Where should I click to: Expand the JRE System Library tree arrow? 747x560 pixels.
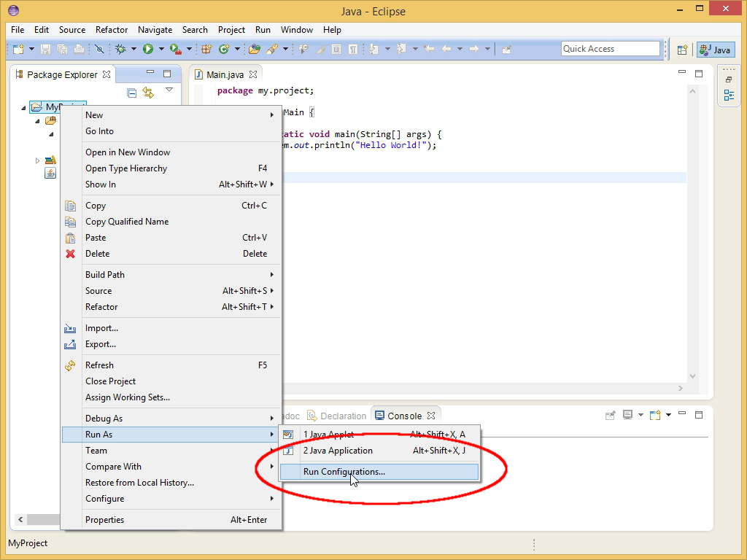[37, 160]
